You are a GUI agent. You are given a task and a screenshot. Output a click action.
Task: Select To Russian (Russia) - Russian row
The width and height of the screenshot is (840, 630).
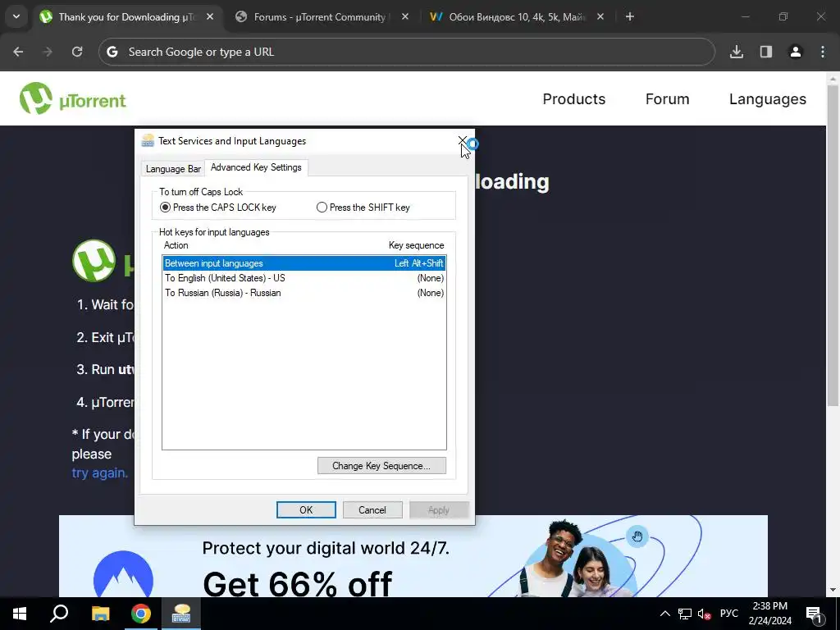pos(304,293)
